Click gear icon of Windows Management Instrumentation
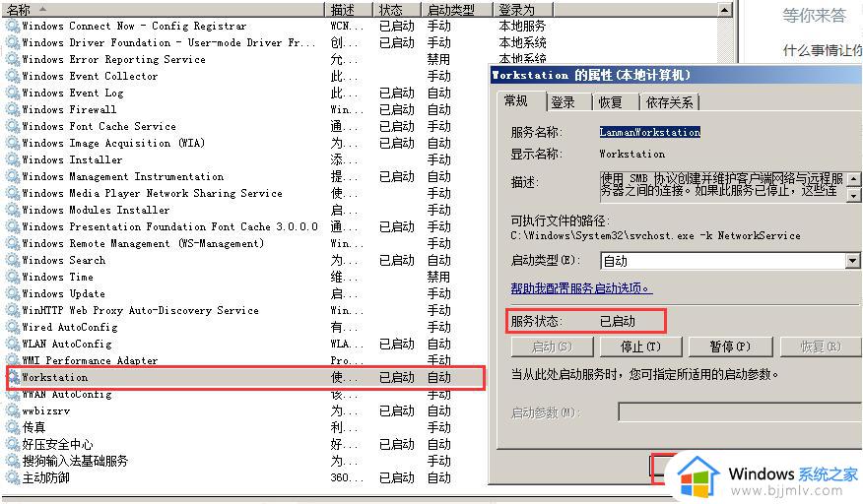Image resolution: width=863 pixels, height=504 pixels. 12,176
